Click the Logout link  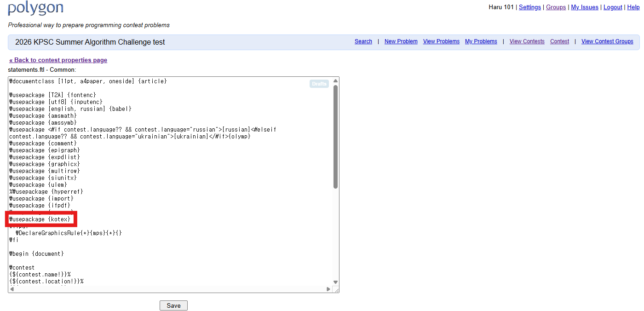coord(613,7)
